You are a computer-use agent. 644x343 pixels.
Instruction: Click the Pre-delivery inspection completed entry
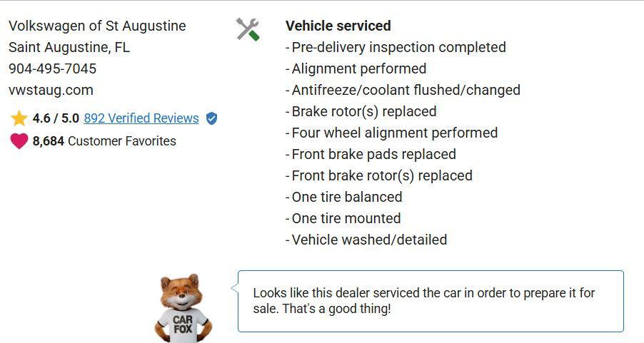pos(398,47)
